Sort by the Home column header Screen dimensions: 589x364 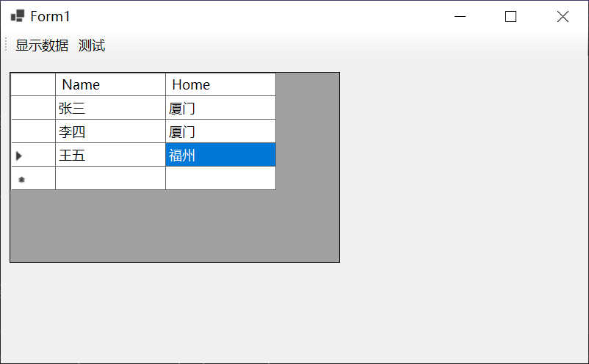tap(220, 84)
